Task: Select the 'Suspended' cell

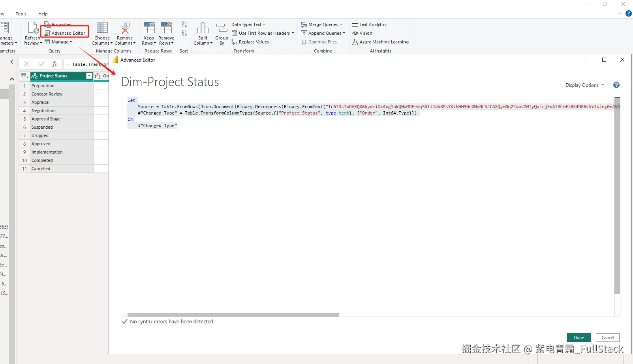Action: point(62,127)
